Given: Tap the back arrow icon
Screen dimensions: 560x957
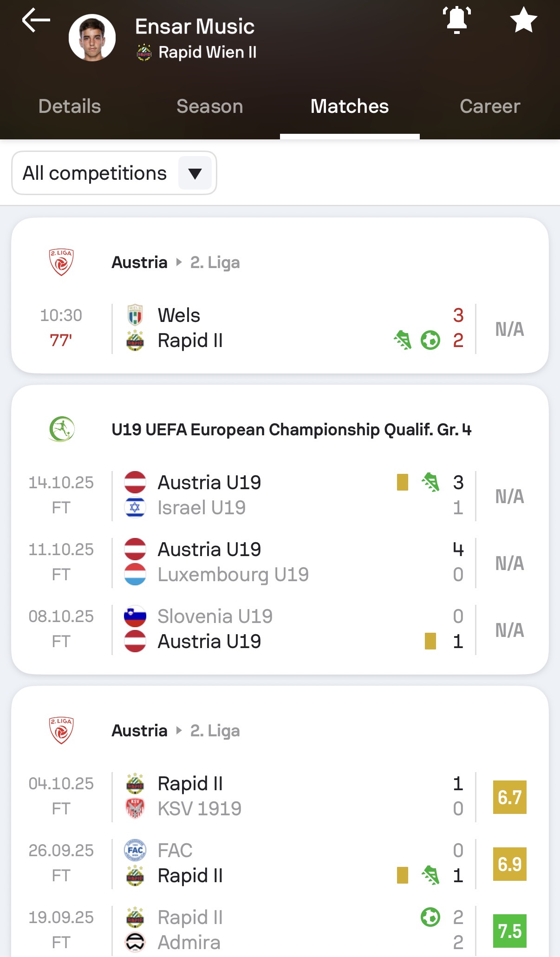Looking at the screenshot, I should point(36,20).
